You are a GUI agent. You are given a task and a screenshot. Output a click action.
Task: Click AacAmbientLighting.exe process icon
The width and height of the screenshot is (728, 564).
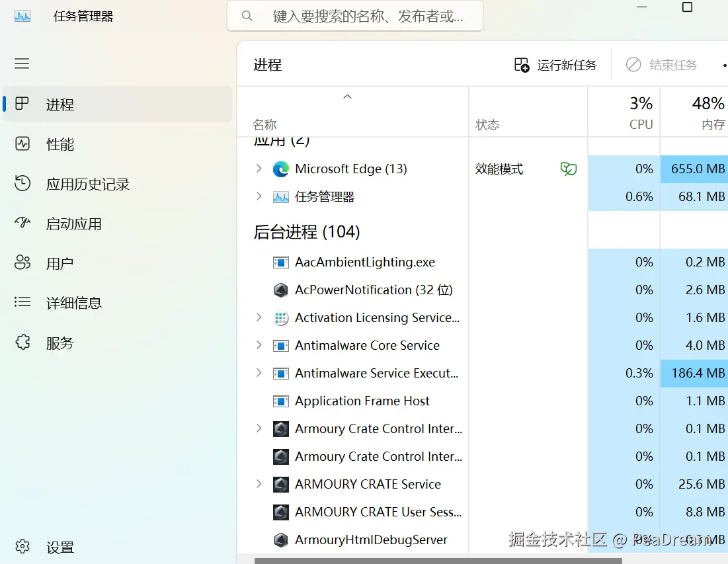tap(281, 262)
